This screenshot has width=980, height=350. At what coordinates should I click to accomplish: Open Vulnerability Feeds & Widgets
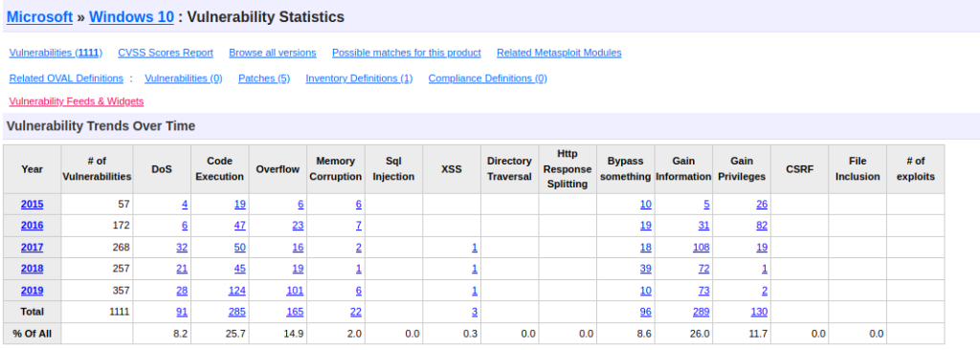coord(77,100)
